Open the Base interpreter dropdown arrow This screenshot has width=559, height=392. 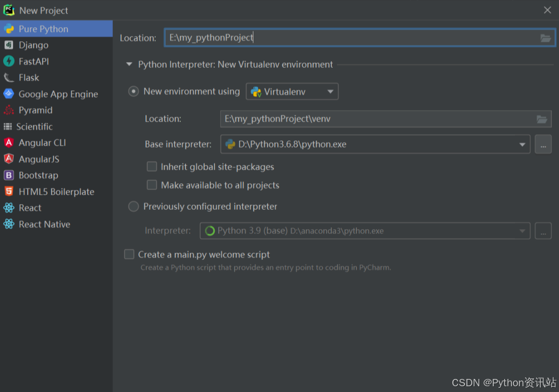pyautogui.click(x=522, y=145)
